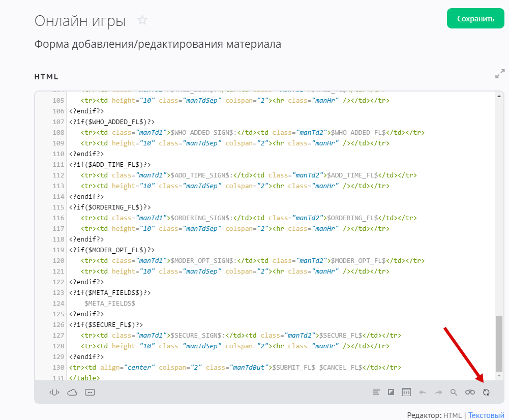Click the green Сохранить button

pyautogui.click(x=475, y=19)
